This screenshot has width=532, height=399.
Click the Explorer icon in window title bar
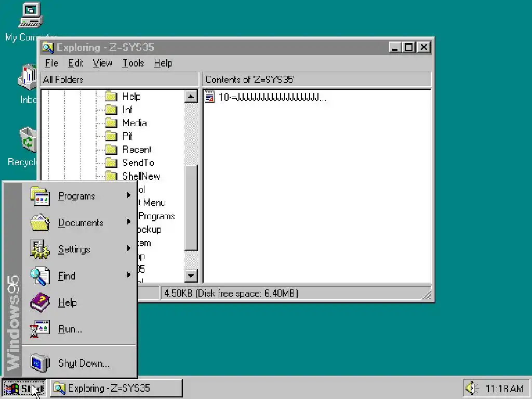(48, 47)
